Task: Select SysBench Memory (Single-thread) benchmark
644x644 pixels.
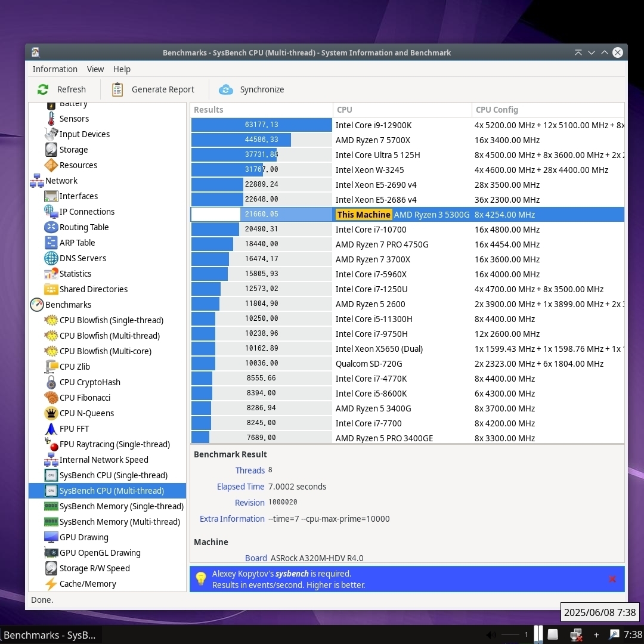Action: tap(122, 506)
